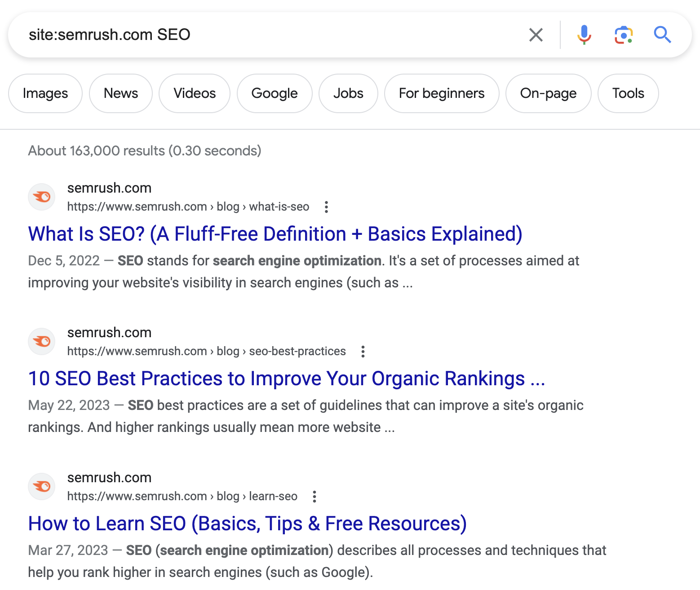The width and height of the screenshot is (700, 590).
Task: Click the Semrush favicon on the first result
Action: pyautogui.click(x=41, y=197)
